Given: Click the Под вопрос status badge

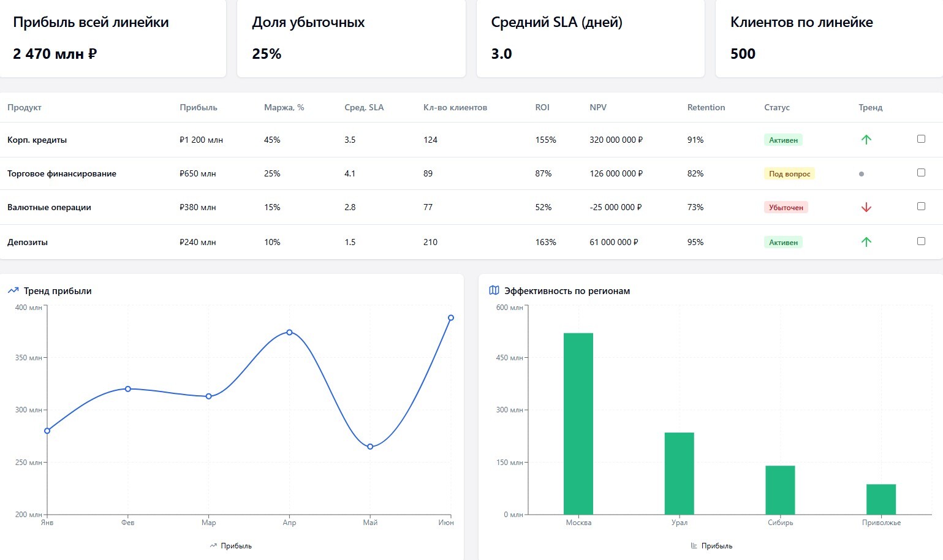Looking at the screenshot, I should pos(789,174).
